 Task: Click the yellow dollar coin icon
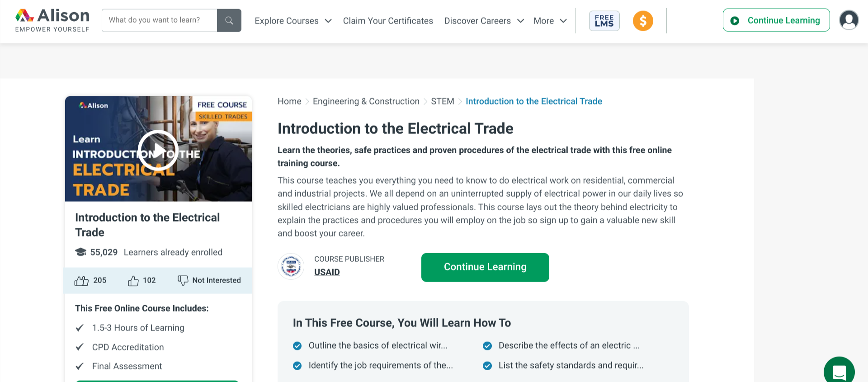(x=643, y=21)
